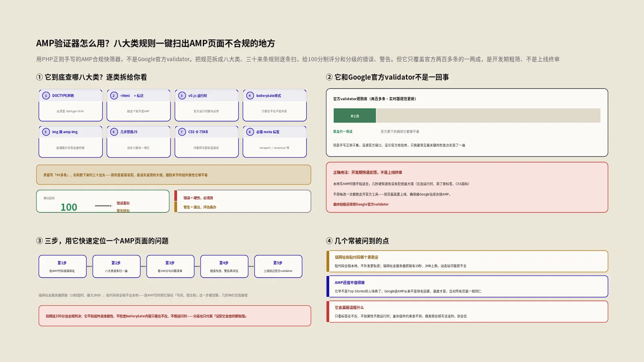Image resolution: width=644 pixels, height=362 pixels.
Task: Click the text 内联样式超标直接扣
Action: (206, 148)
